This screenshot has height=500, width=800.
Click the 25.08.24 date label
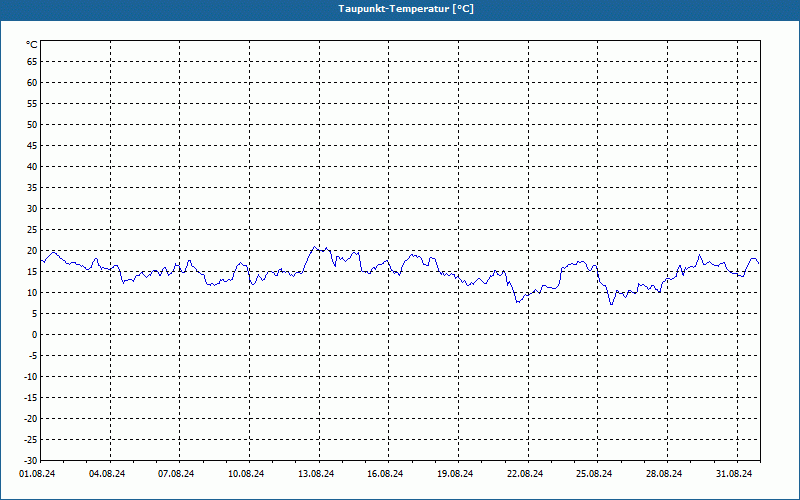coord(594,474)
